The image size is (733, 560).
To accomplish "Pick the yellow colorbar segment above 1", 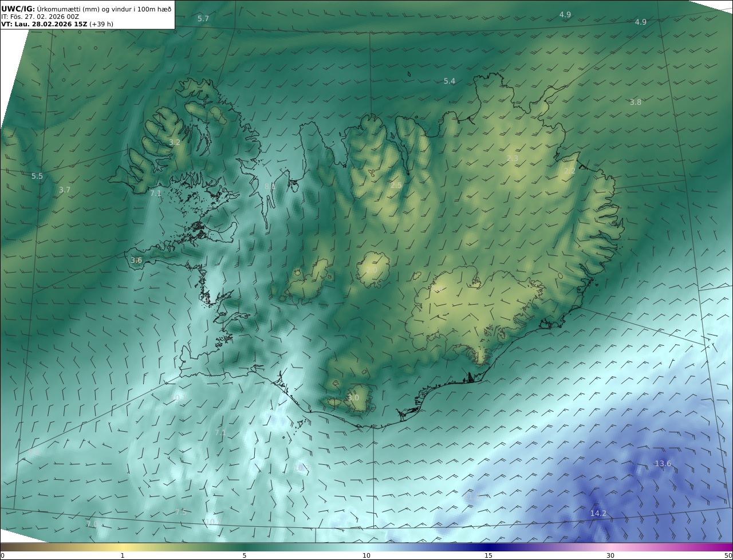I will pos(123,547).
